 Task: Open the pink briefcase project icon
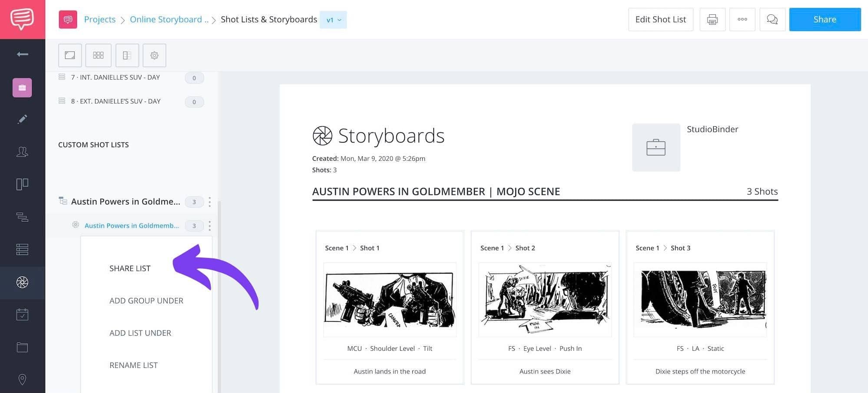[x=22, y=88]
